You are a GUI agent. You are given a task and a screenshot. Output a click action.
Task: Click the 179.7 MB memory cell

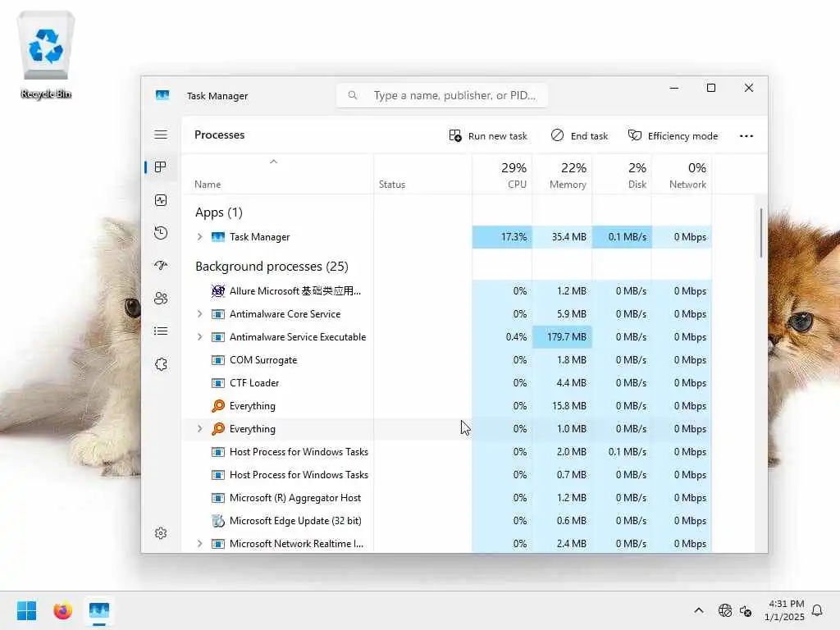click(x=562, y=337)
